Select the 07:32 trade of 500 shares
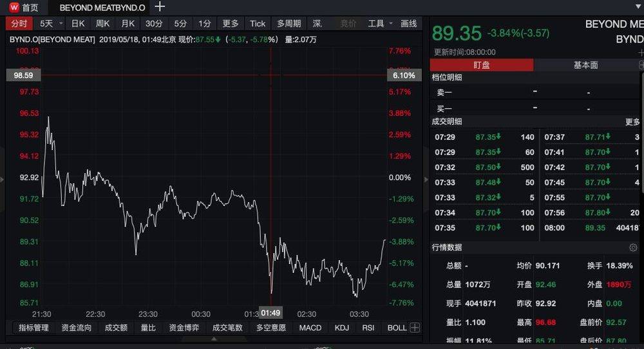The width and height of the screenshot is (644, 349). [x=484, y=167]
